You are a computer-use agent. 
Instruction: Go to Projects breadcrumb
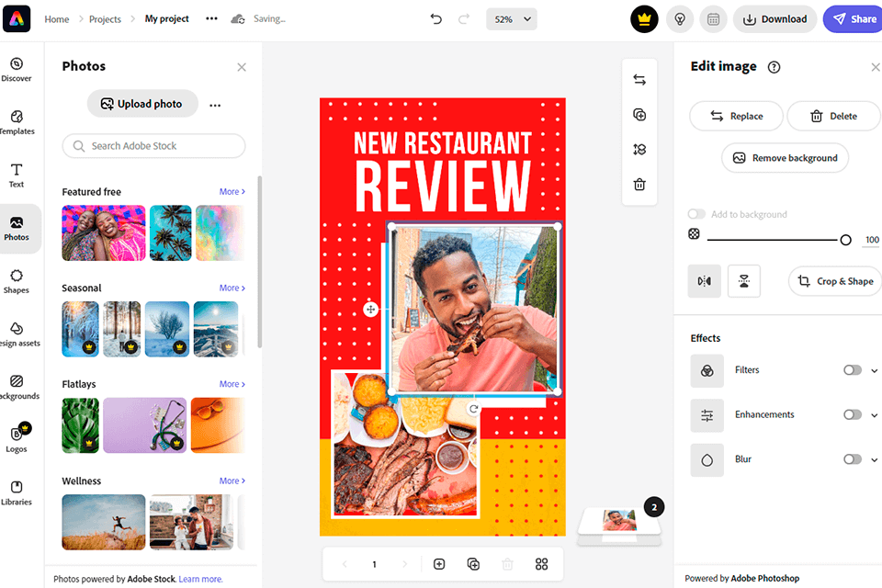[105, 19]
